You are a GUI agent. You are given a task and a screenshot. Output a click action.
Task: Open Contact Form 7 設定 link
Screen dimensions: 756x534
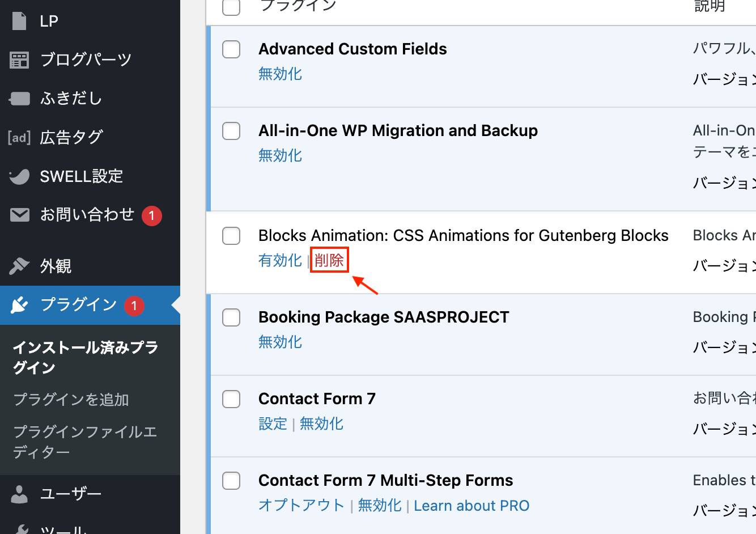pyautogui.click(x=273, y=423)
